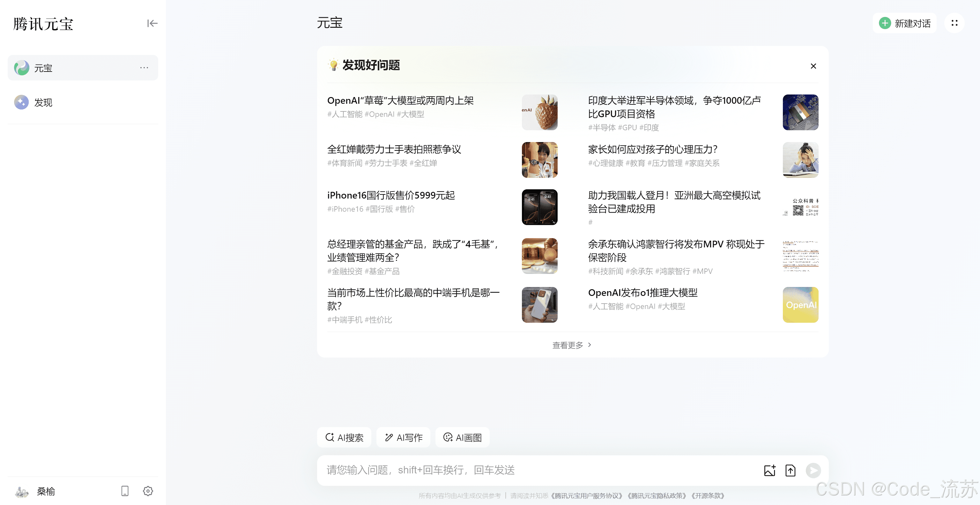Click the yellow OpenAI thumbnail

pyautogui.click(x=800, y=305)
